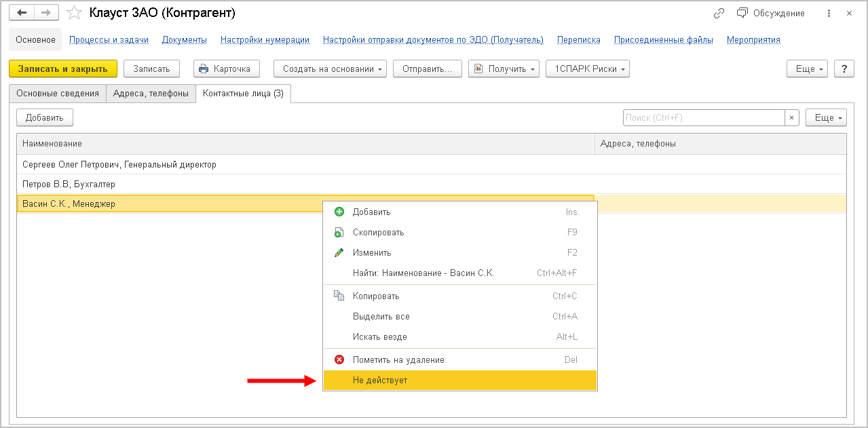Expand the Создать на основании dropdown
Image resolution: width=868 pixels, height=428 pixels.
pos(330,69)
